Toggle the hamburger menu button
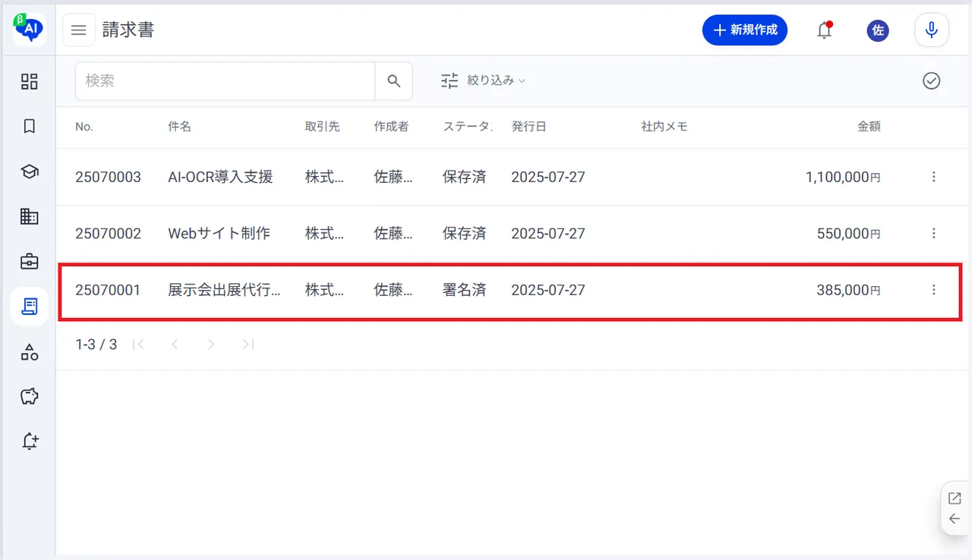The image size is (972, 560). pos(79,30)
